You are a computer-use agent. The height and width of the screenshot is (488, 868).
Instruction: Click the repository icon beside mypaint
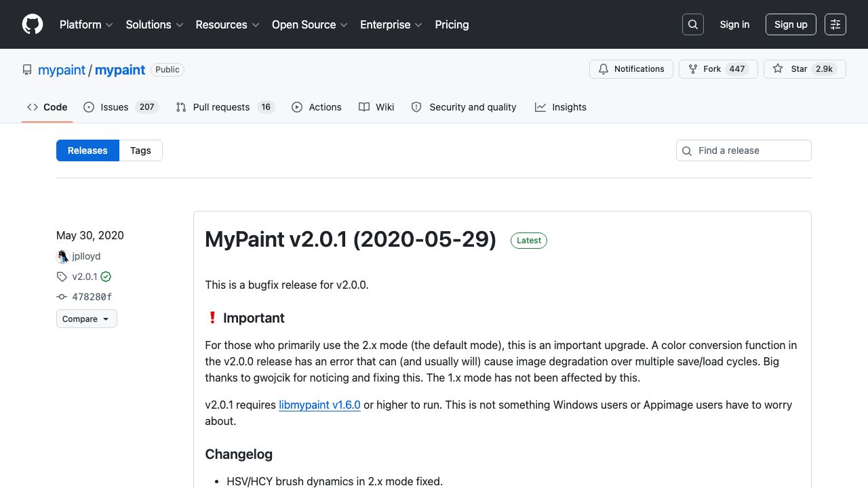27,70
